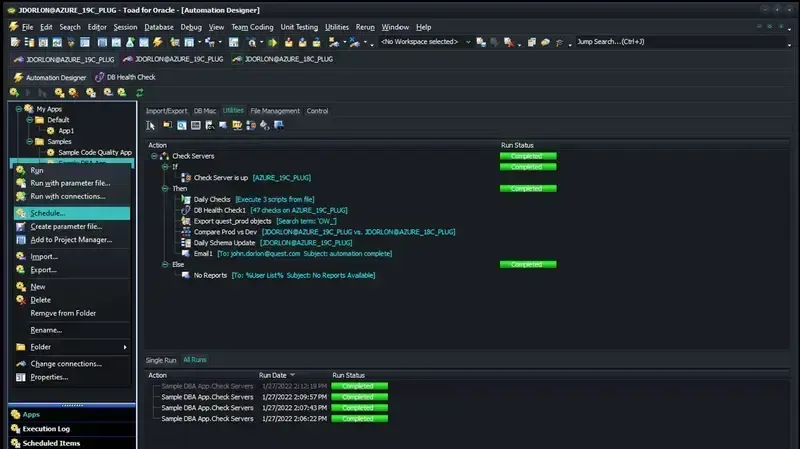Click the last monitor icon in Utilities palette
800x449 pixels.
point(279,126)
